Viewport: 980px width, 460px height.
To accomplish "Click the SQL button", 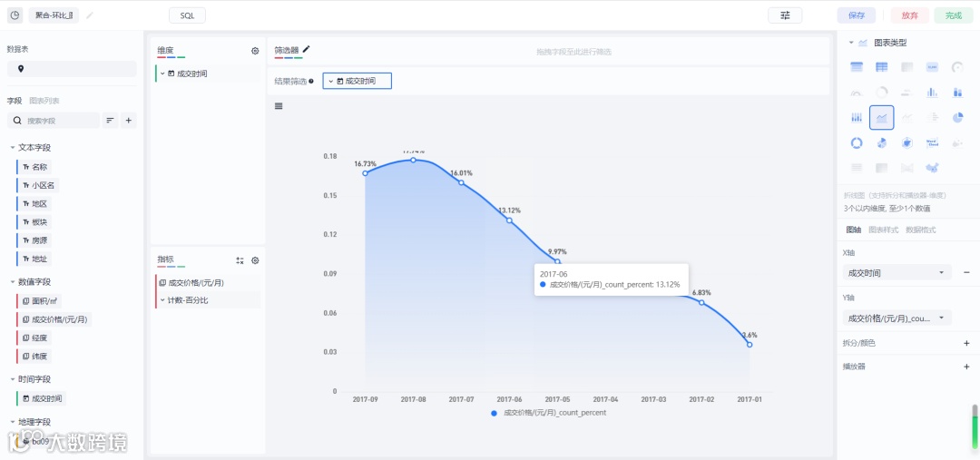I will point(187,15).
